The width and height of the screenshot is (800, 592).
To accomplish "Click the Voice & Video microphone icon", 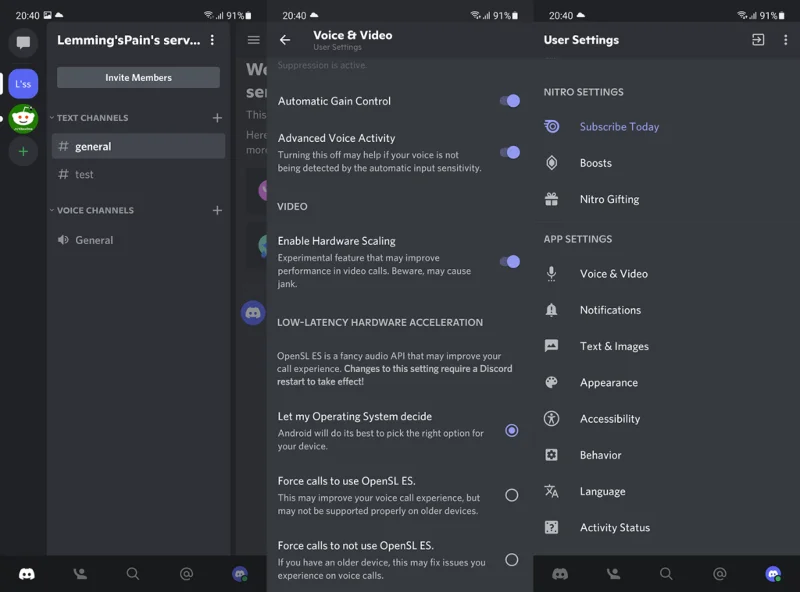I will pos(552,274).
